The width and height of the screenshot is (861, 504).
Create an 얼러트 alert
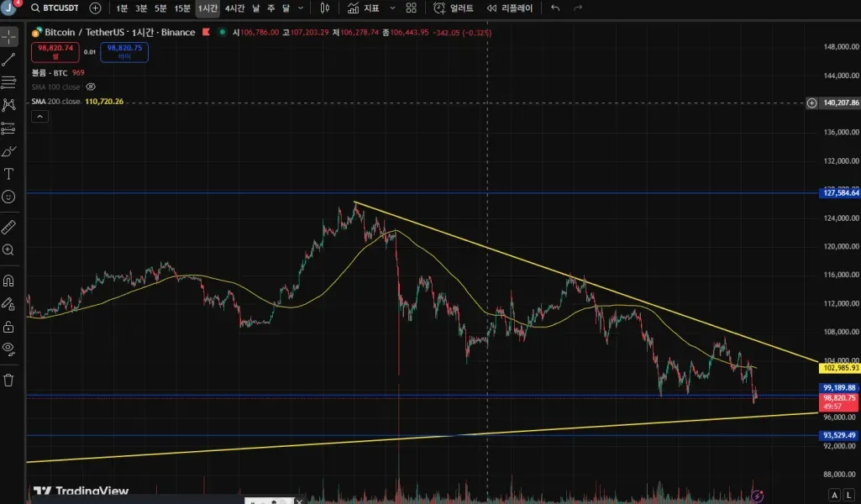coord(454,8)
